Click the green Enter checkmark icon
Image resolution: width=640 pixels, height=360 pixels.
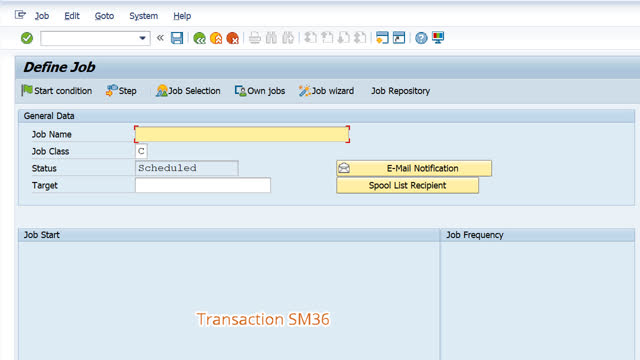[27, 38]
